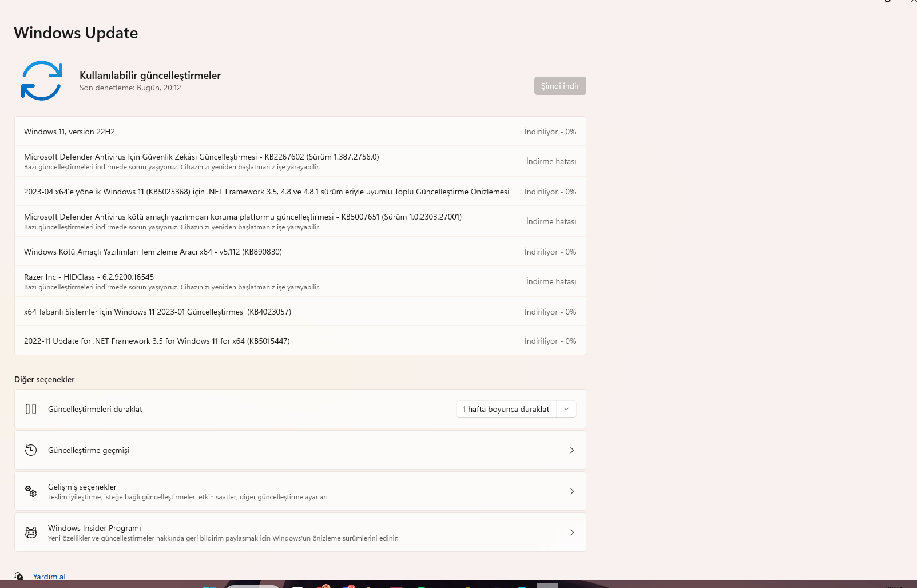Click İndirme hatası status for KB2267602
This screenshot has height=588, width=917.
[551, 161]
